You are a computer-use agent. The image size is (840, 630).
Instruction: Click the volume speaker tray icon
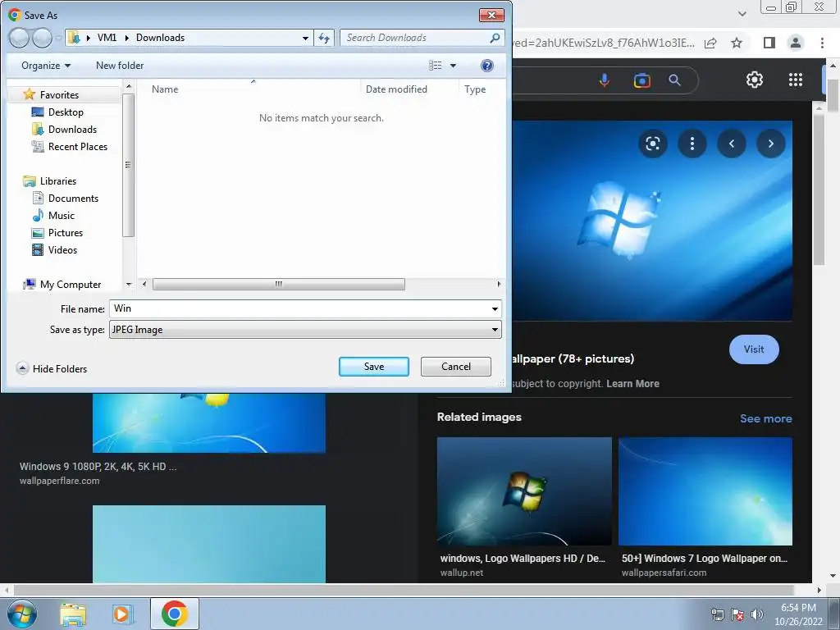[x=756, y=614]
